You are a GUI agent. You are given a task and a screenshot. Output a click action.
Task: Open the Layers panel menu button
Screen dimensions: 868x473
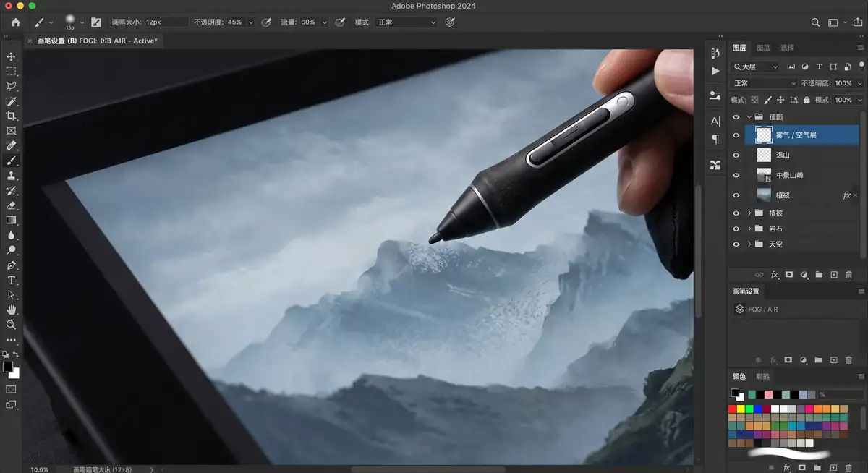(861, 48)
